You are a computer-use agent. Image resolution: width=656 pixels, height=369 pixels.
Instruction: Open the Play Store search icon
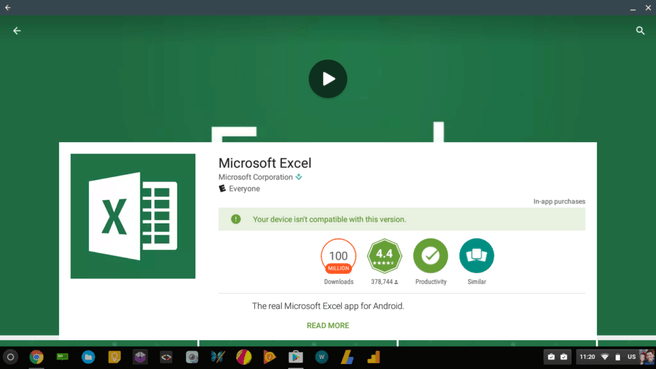(640, 31)
